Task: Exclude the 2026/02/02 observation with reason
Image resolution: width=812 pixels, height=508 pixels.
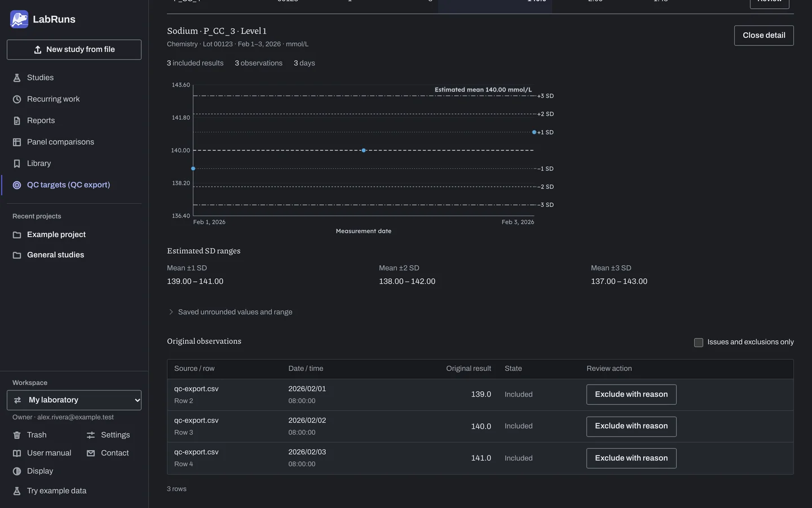Action: (x=631, y=426)
